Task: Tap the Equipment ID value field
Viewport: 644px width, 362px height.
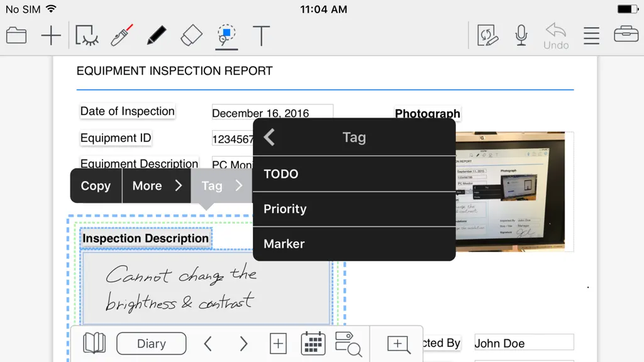Action: pyautogui.click(x=233, y=139)
